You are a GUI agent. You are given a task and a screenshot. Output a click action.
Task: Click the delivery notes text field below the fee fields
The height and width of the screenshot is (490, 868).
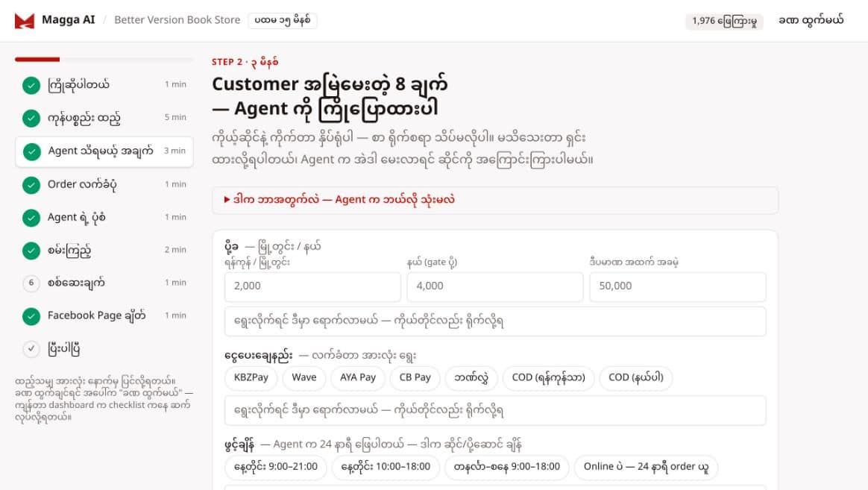(x=495, y=321)
